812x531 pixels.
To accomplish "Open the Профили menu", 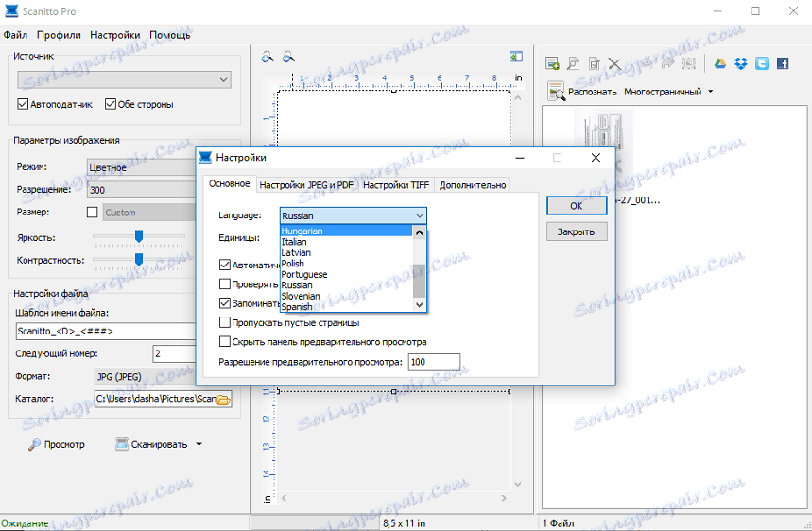I will [59, 35].
